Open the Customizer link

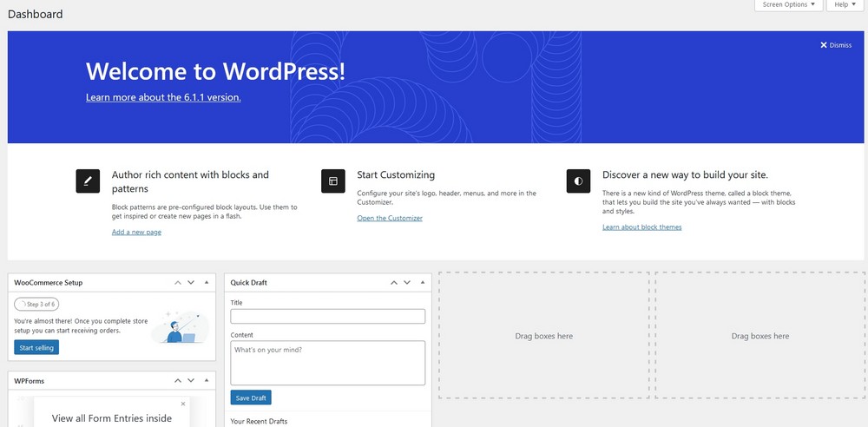390,218
